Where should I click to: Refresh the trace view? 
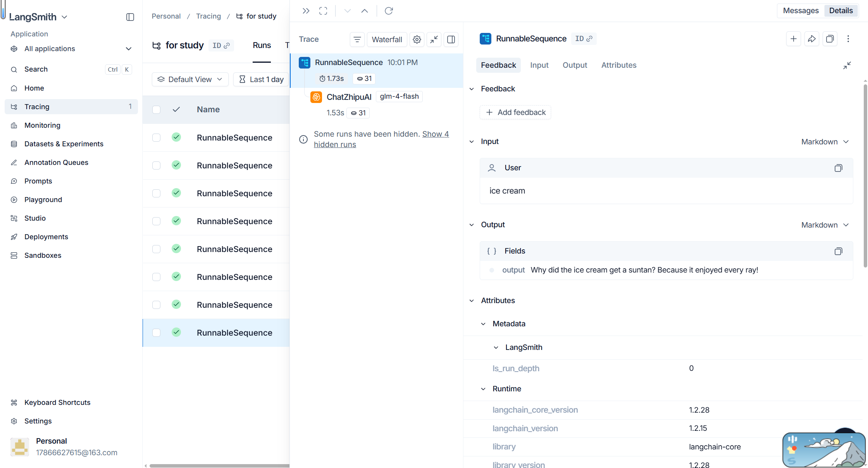pos(389,11)
